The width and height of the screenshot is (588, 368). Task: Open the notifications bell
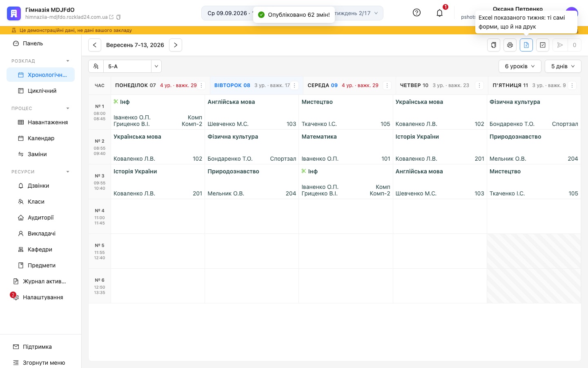coord(439,13)
